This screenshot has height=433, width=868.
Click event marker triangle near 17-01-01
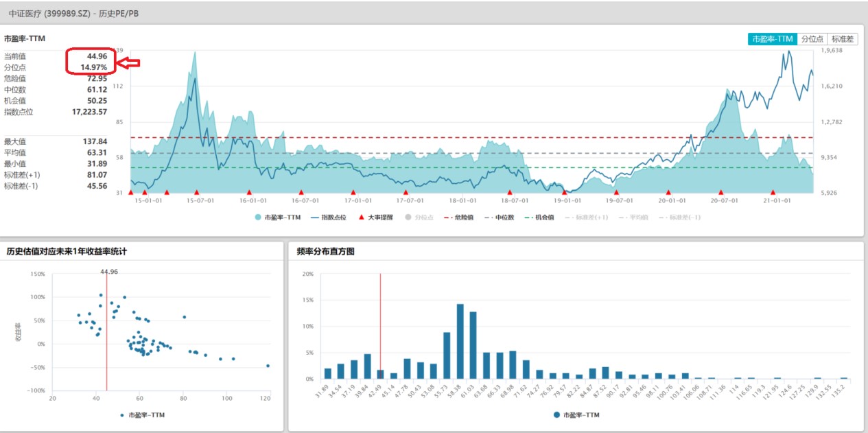tap(353, 193)
